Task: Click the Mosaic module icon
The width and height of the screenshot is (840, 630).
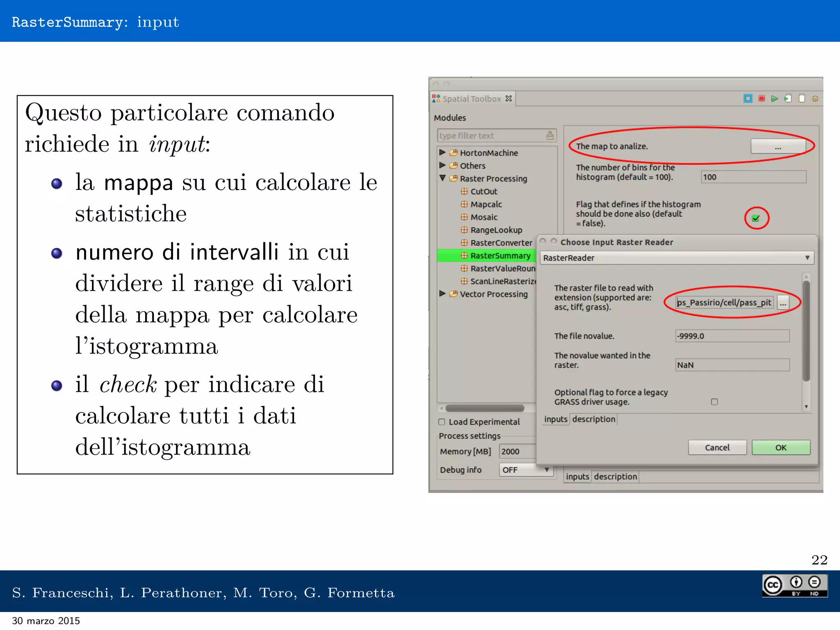Action: point(464,217)
